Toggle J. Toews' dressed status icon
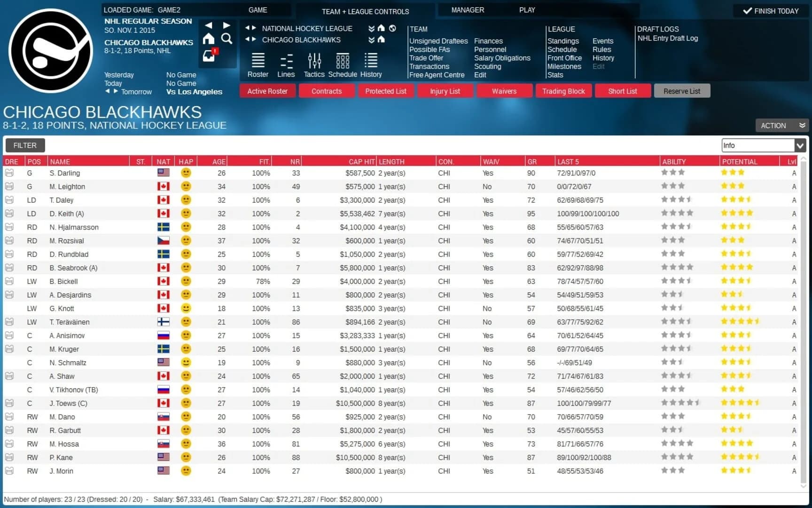The width and height of the screenshot is (812, 508). [10, 403]
